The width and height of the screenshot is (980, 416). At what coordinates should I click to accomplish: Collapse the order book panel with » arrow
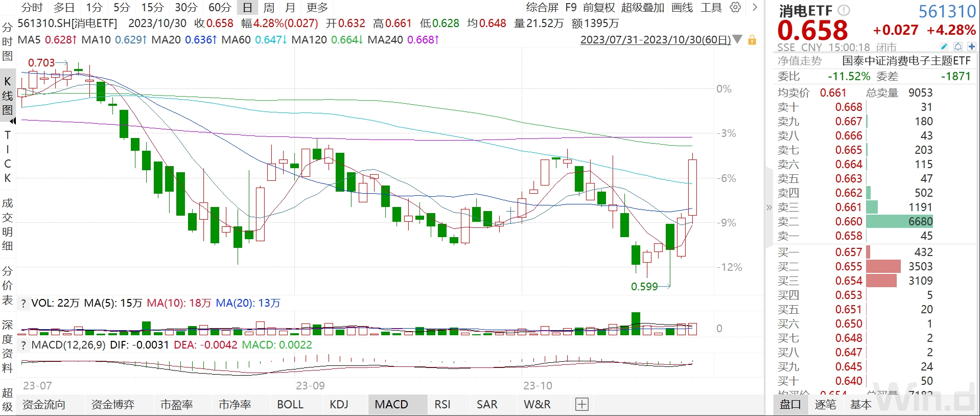click(x=769, y=207)
